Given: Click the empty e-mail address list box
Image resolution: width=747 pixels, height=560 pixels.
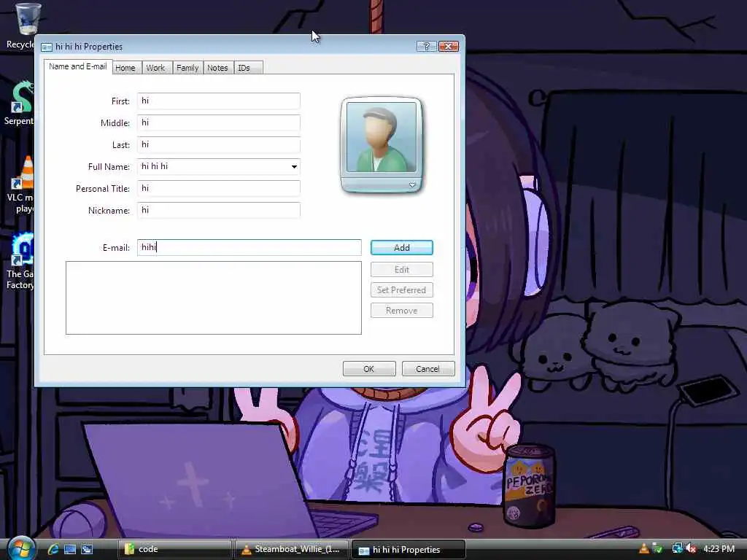Looking at the screenshot, I should (214, 297).
